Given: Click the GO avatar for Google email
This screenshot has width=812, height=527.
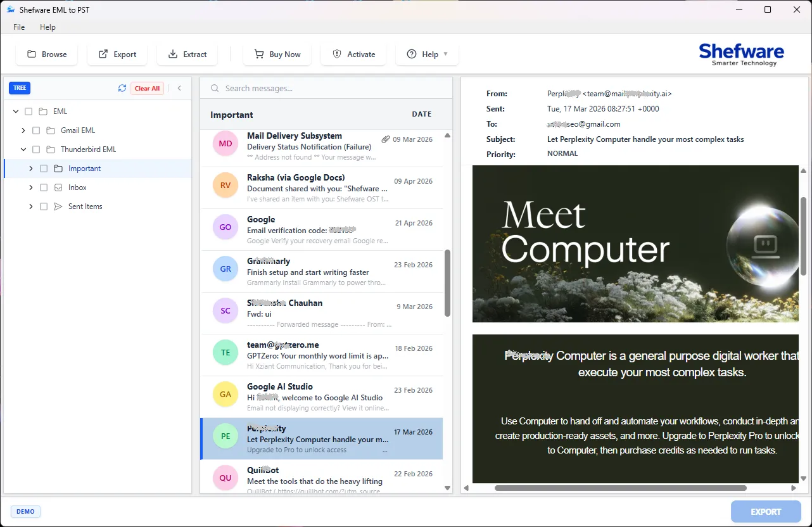Looking at the screenshot, I should pos(225,227).
